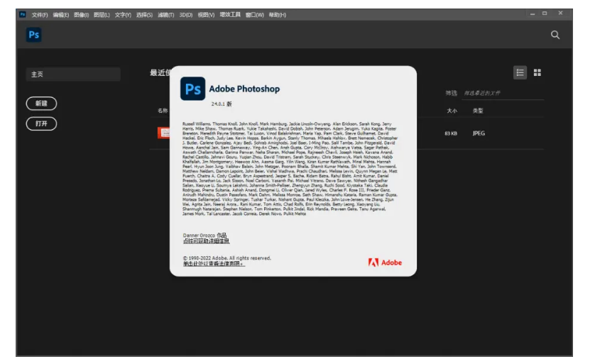Open the 3D(D) menu

click(186, 15)
